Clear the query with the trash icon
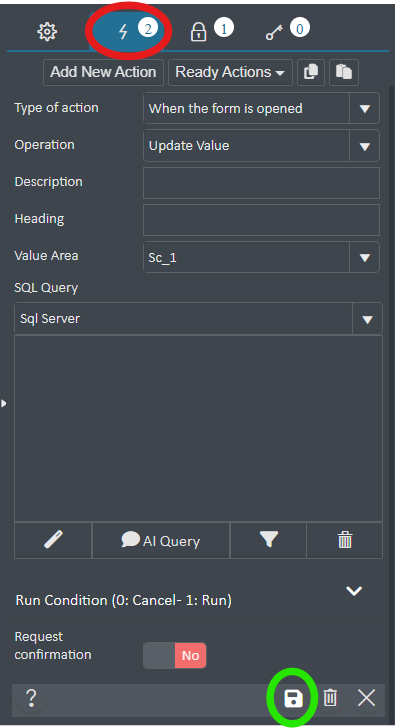The width and height of the screenshot is (395, 728). pyautogui.click(x=345, y=540)
